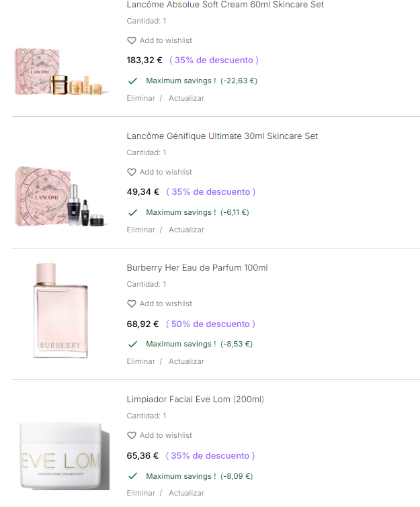Viewport: 420px width, 507px height.
Task: Click Actualizar for Burberry Her perfume
Action: click(186, 361)
